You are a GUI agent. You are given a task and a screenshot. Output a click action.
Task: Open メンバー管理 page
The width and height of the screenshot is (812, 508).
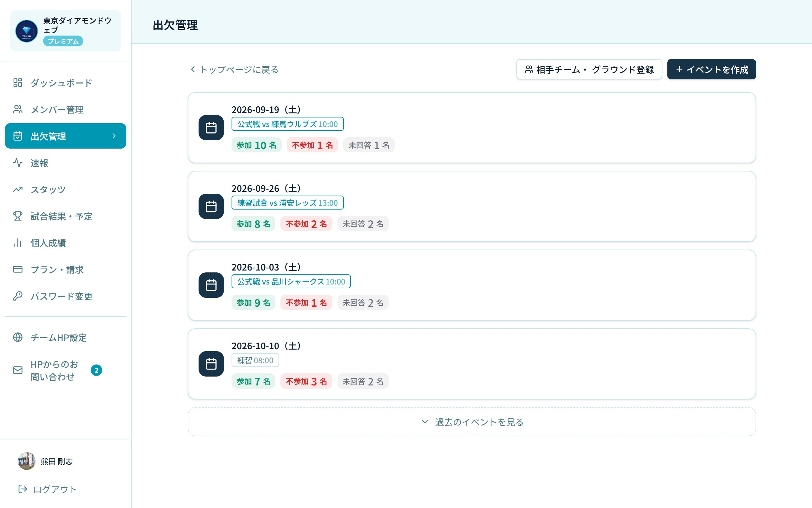[x=66, y=109]
